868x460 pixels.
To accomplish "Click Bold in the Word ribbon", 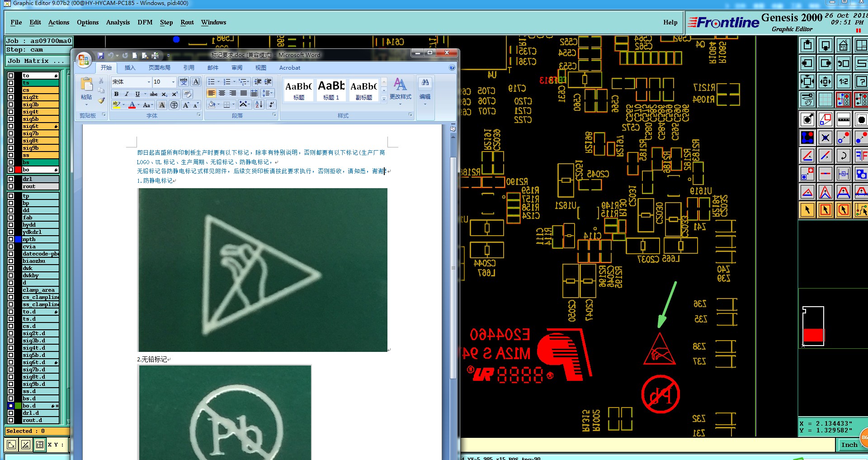I will (116, 94).
